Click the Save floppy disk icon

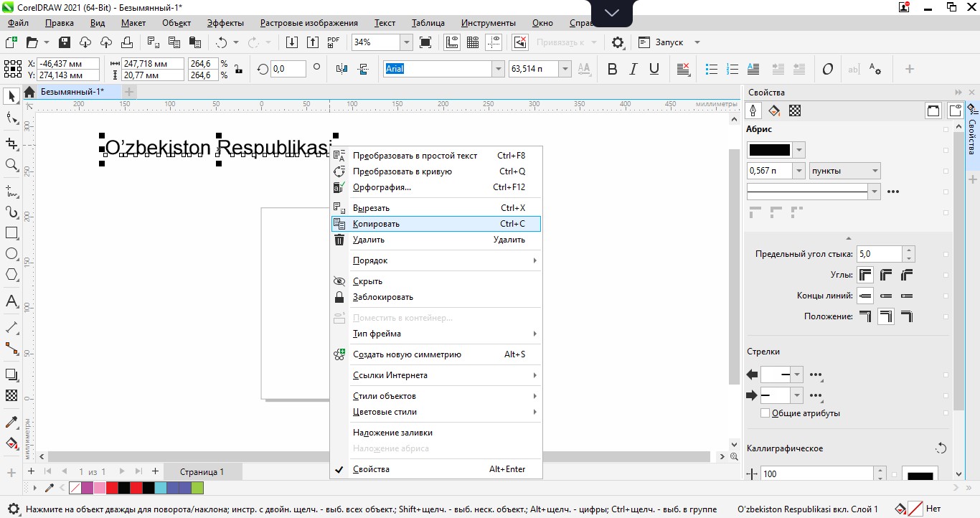(x=64, y=42)
